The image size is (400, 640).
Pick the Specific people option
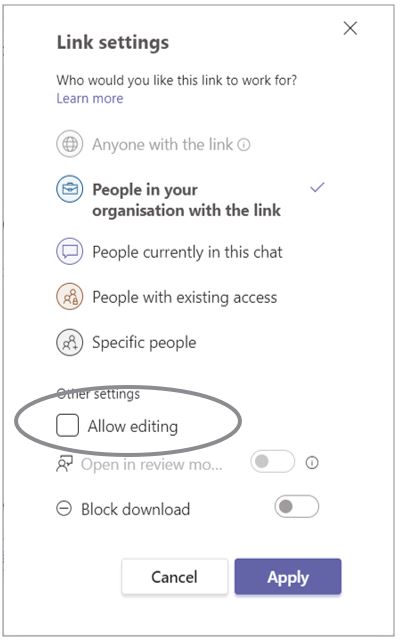(x=144, y=342)
